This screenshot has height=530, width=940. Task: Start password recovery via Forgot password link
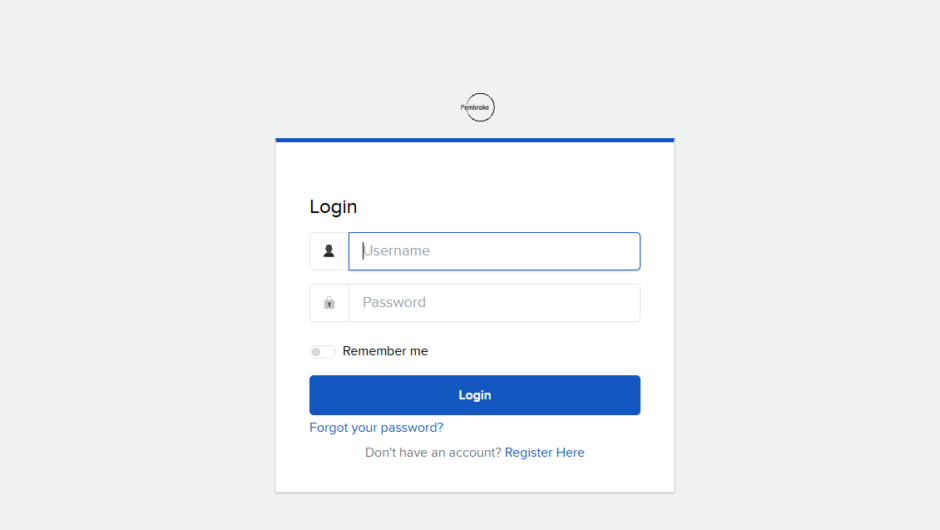[x=376, y=427]
